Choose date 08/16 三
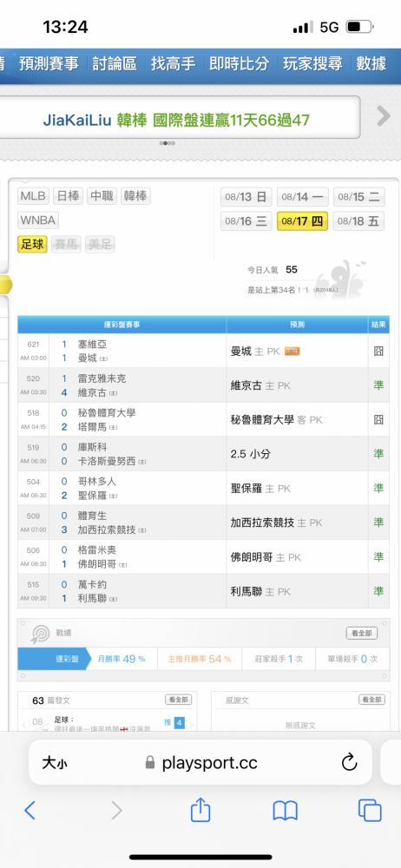The height and width of the screenshot is (868, 401). tap(247, 221)
